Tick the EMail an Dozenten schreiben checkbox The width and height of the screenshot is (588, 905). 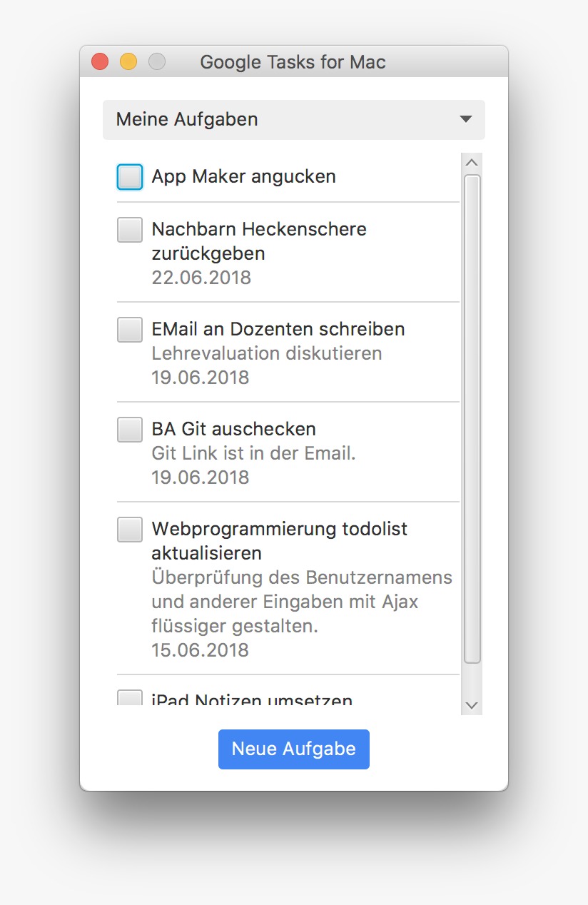coord(130,330)
